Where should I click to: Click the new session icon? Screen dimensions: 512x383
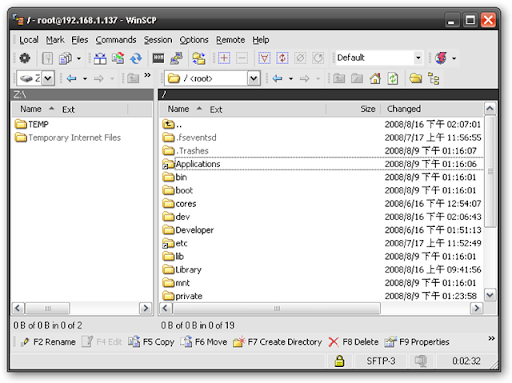coord(441,58)
